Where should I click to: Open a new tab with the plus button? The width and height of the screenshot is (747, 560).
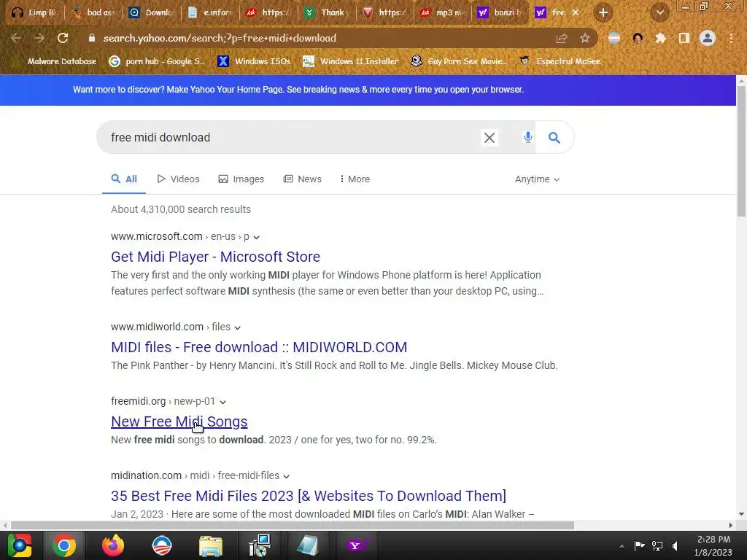tap(603, 13)
